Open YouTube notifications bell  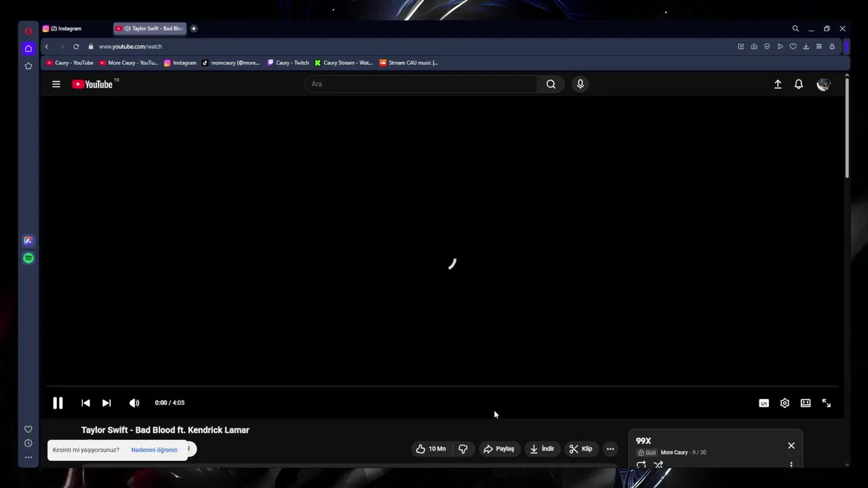pyautogui.click(x=799, y=84)
